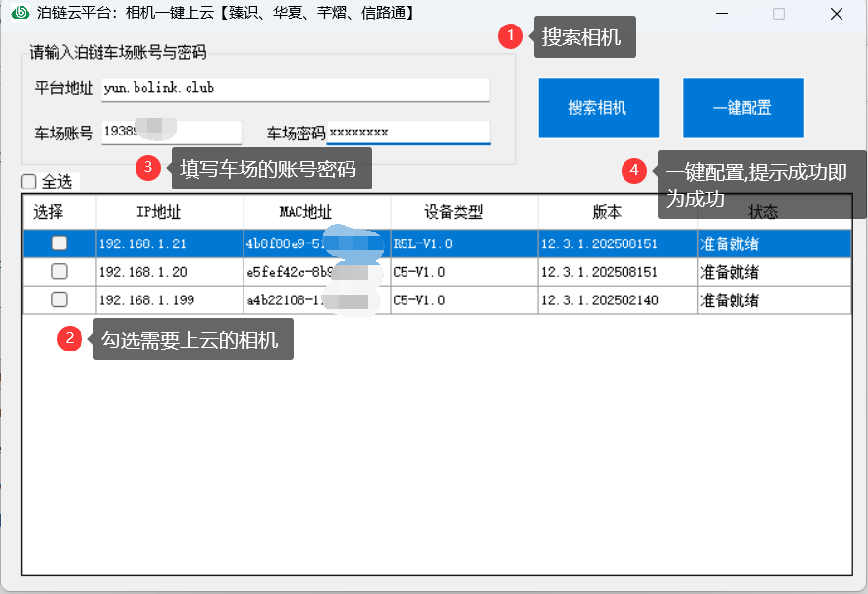Select the IP cell 192.168.1.199
Viewport: 868px width, 594px height.
coord(170,300)
